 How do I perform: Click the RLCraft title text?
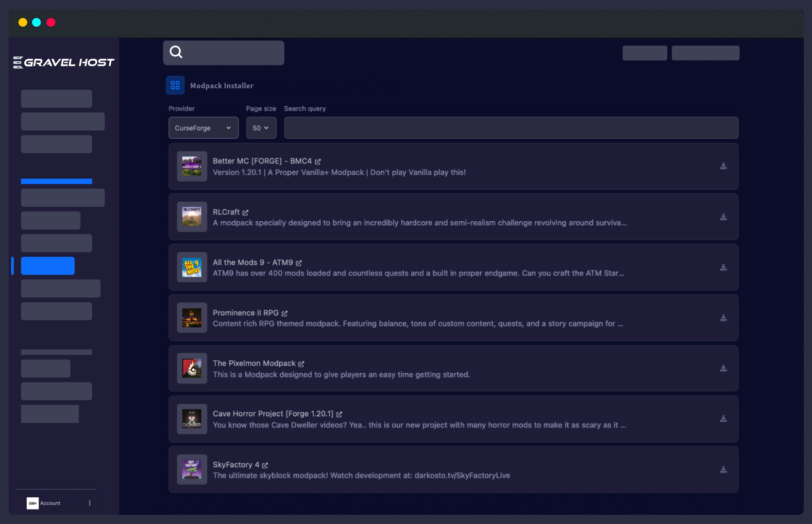pos(226,212)
